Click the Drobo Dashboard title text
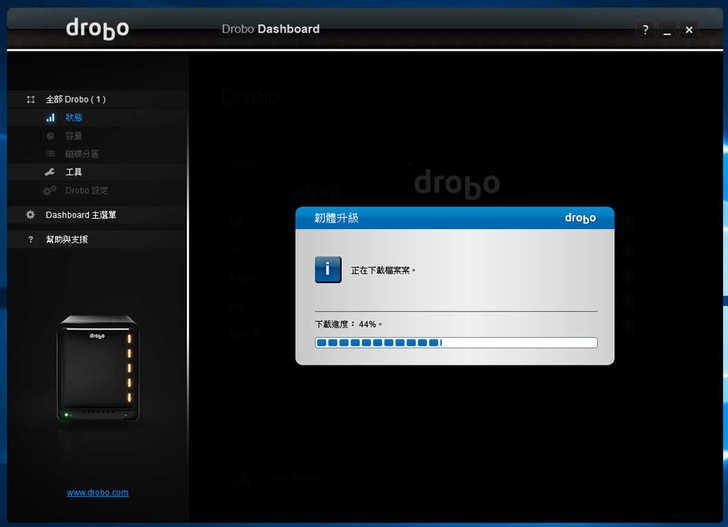728x527 pixels. [x=271, y=29]
